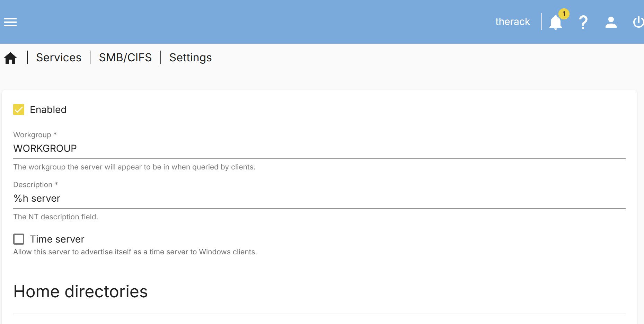Click the power icon in header
This screenshot has width=644, height=324.
638,22
